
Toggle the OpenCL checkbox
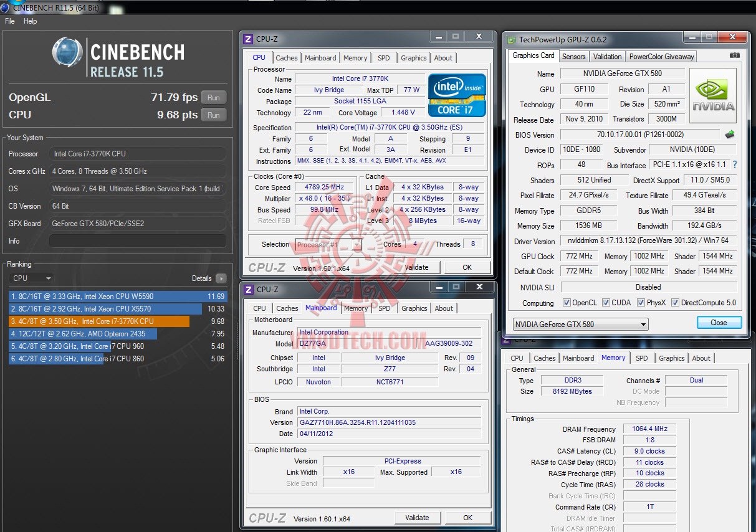(567, 303)
